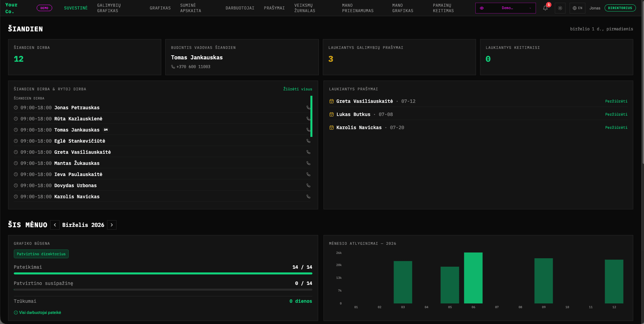Call Dovydas Urbonas via phone icon
This screenshot has height=324, width=644.
click(308, 185)
